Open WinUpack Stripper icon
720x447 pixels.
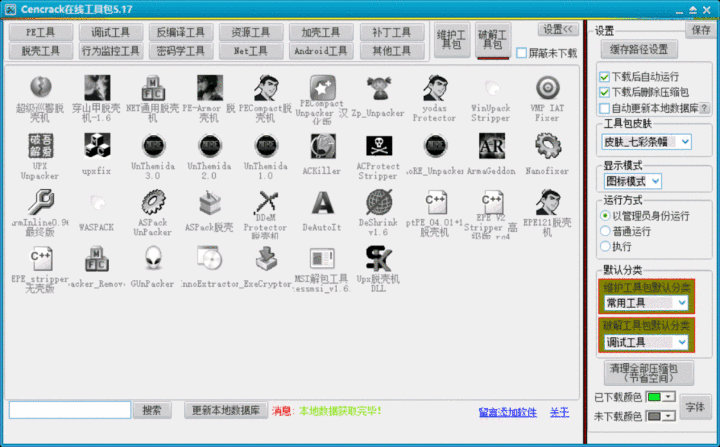point(491,87)
